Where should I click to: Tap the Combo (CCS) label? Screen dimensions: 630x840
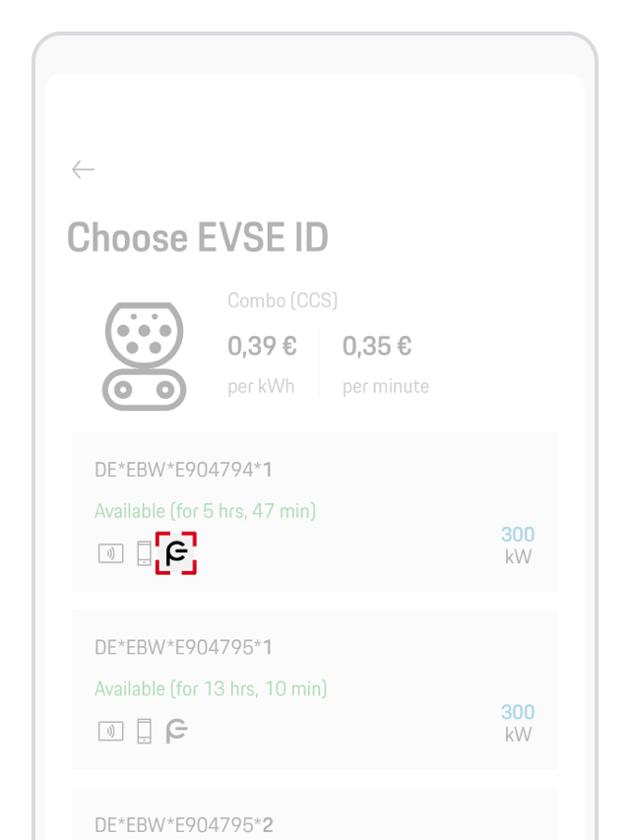point(283,301)
